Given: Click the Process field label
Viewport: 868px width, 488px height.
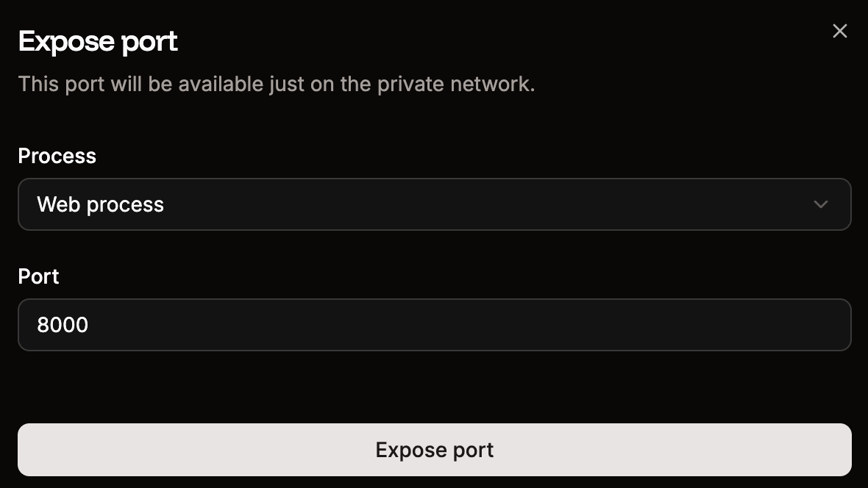Looking at the screenshot, I should pos(57,156).
